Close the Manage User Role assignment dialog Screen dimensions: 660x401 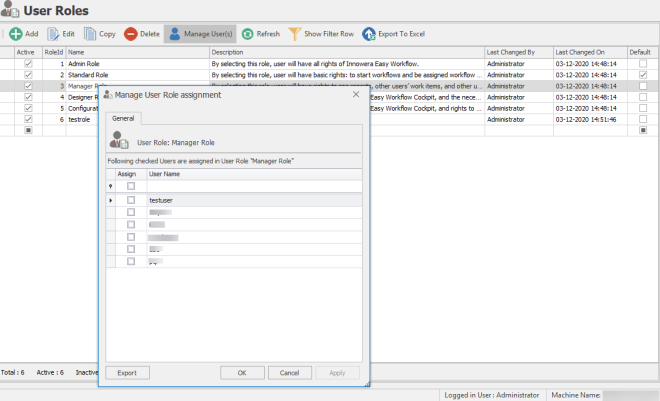click(356, 94)
